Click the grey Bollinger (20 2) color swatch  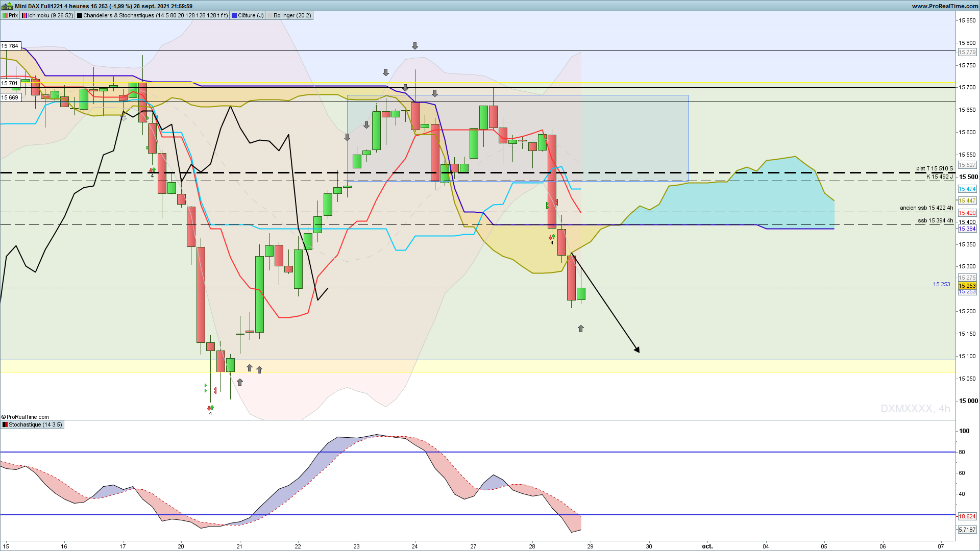pos(270,16)
